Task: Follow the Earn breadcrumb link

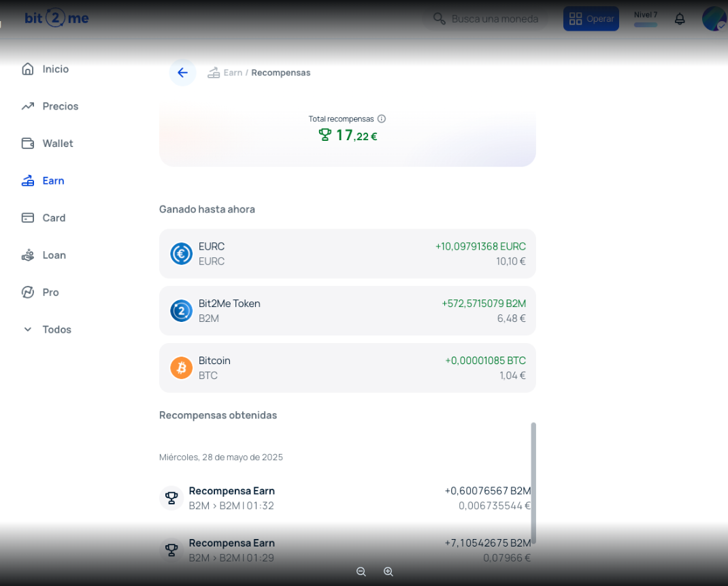Action: (x=233, y=72)
